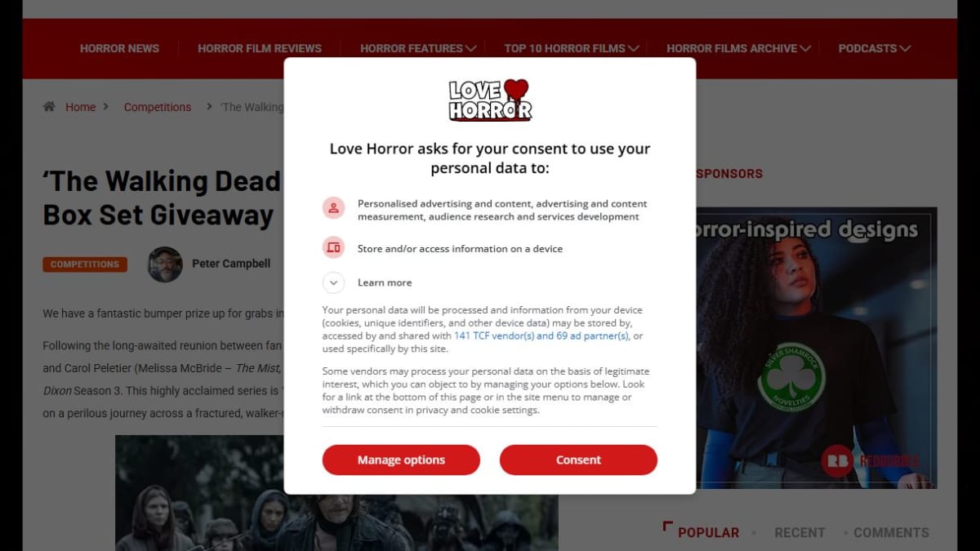
Task: Open the 141 TCF vendors link
Action: click(x=541, y=335)
